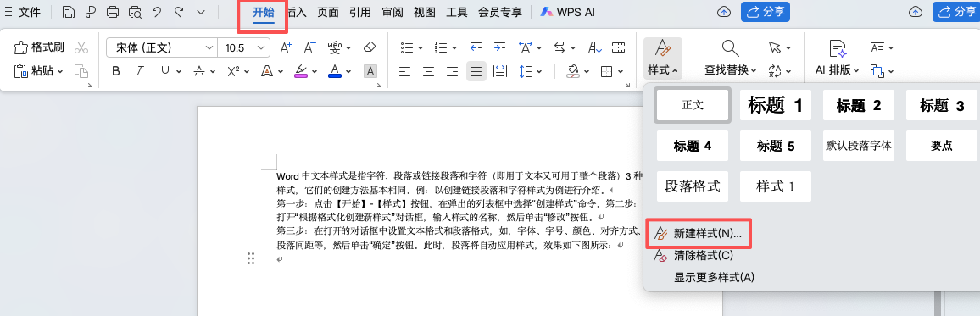Insert a numbered list

click(441, 47)
